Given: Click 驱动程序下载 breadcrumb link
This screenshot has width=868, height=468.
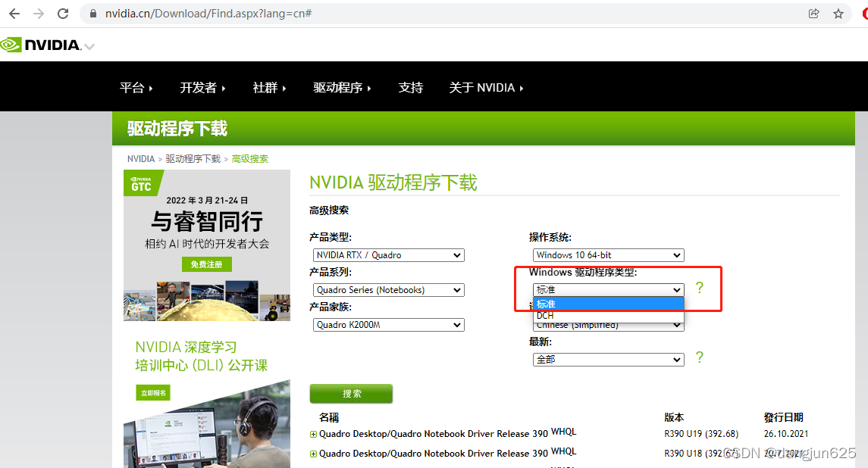Looking at the screenshot, I should click(193, 159).
